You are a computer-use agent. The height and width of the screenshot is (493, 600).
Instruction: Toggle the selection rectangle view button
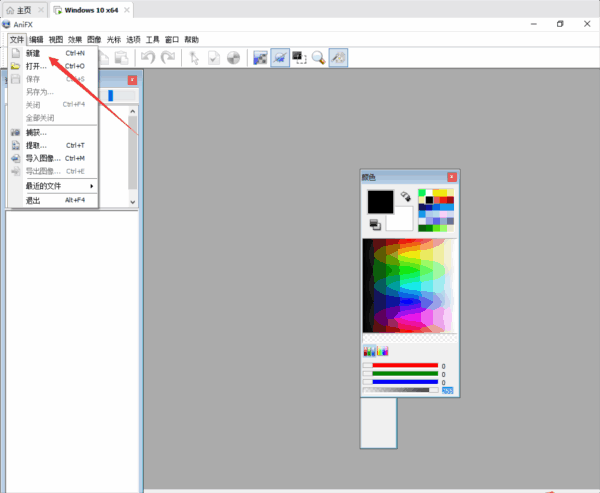[x=299, y=59]
